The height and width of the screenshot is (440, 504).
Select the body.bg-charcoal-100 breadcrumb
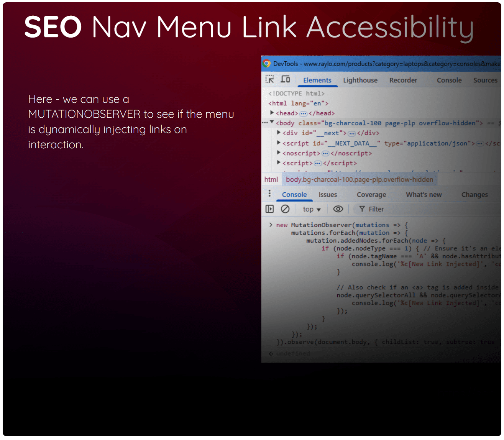click(x=360, y=179)
